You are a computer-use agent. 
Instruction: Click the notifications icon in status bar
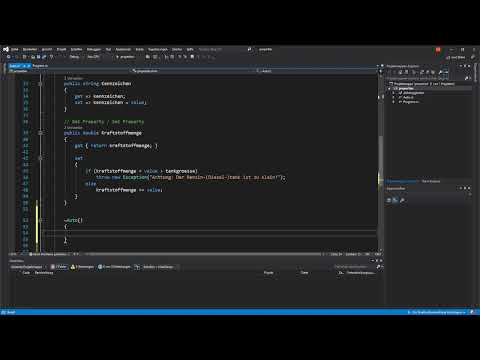point(472,312)
